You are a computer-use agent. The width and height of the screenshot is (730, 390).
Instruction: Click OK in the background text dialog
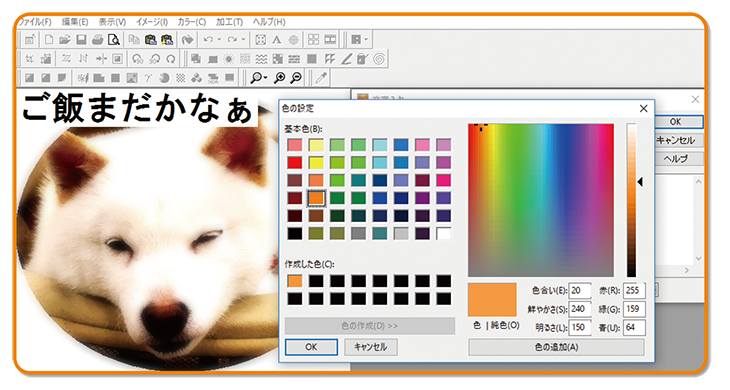pyautogui.click(x=676, y=122)
